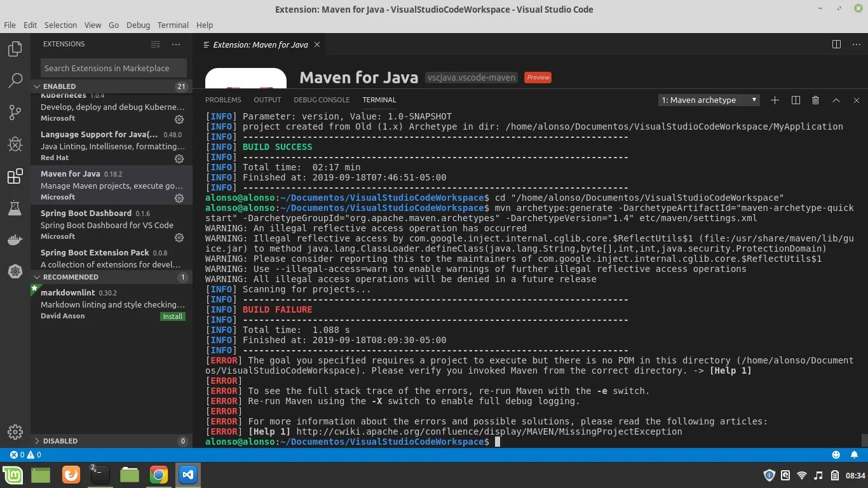Select the Language Support for Java extension
This screenshot has height=488, width=868.
111,146
